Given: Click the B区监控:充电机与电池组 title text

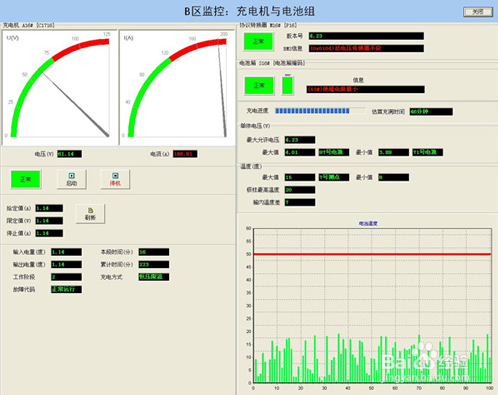Looking at the screenshot, I should pyautogui.click(x=249, y=11).
